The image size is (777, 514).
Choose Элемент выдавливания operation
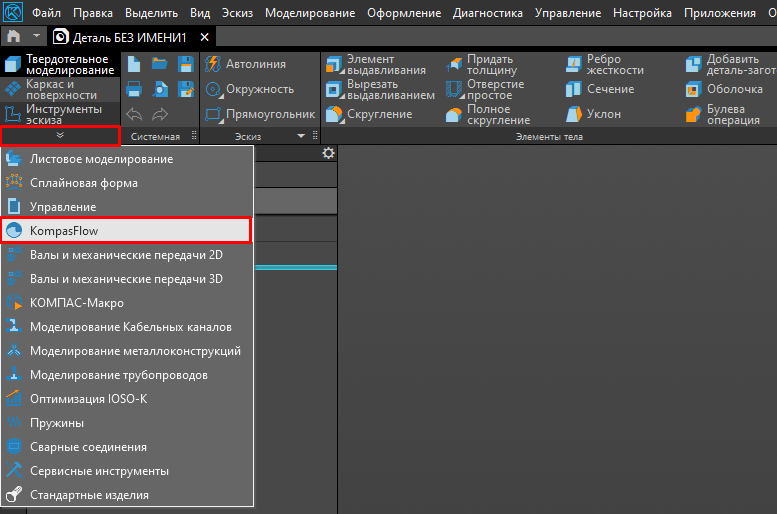pos(377,64)
